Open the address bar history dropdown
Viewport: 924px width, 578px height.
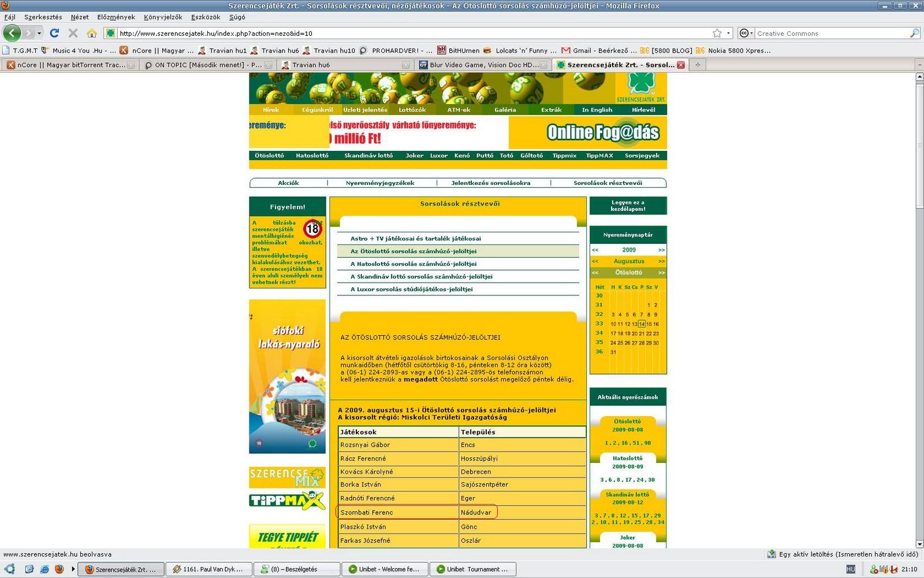click(729, 33)
